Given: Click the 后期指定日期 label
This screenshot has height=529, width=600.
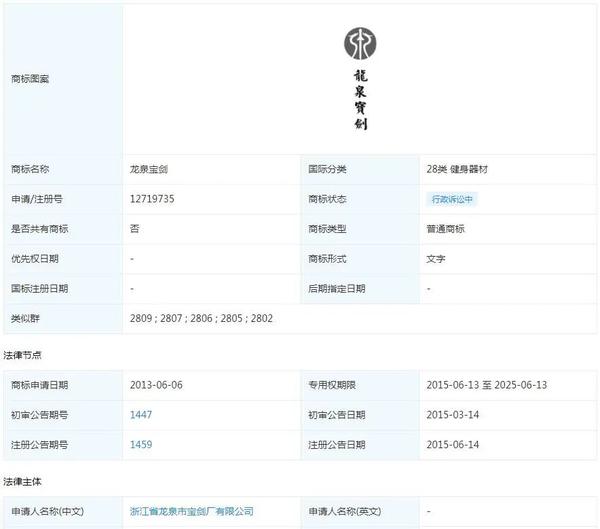Looking at the screenshot, I should (337, 289).
